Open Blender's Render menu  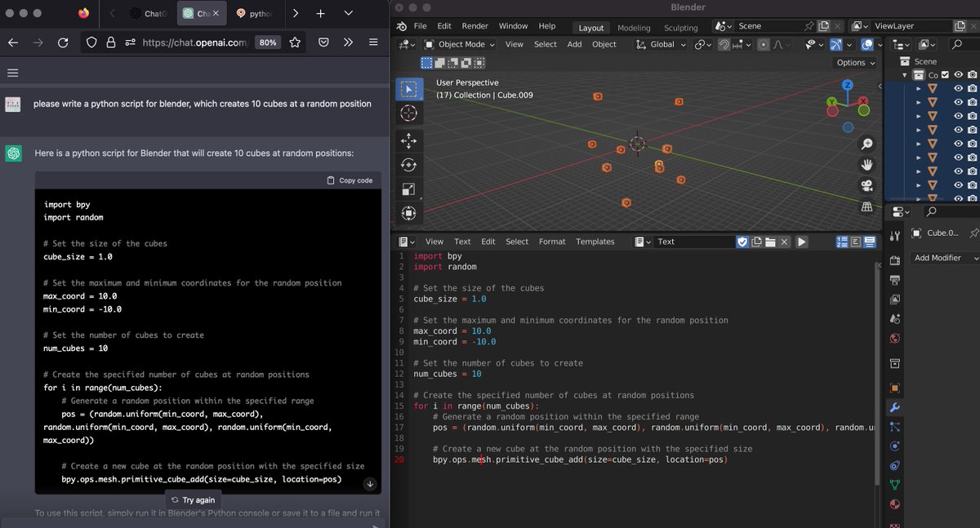474,26
